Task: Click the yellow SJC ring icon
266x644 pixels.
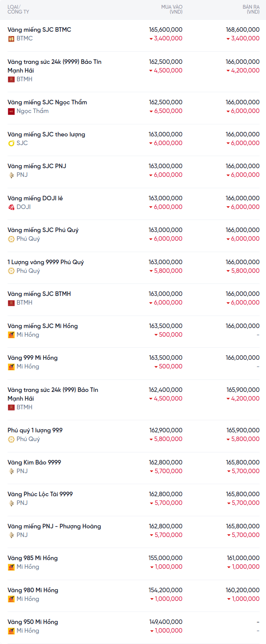Action: (x=11, y=143)
